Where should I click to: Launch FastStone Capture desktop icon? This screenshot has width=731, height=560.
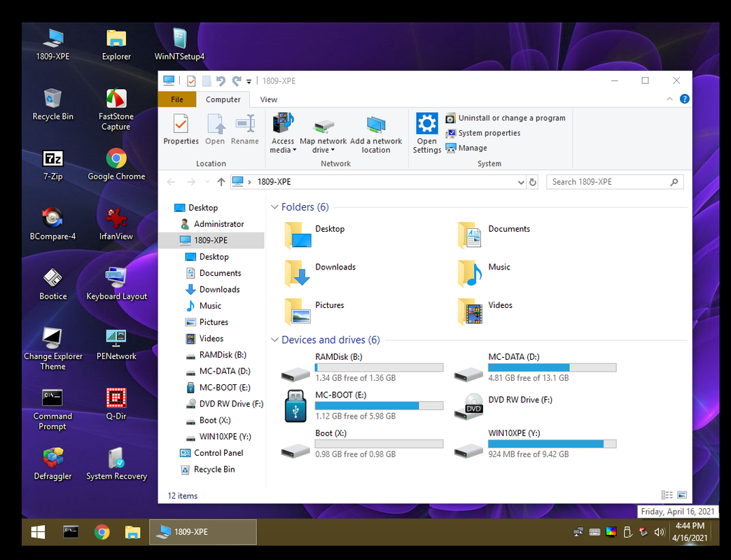116,109
